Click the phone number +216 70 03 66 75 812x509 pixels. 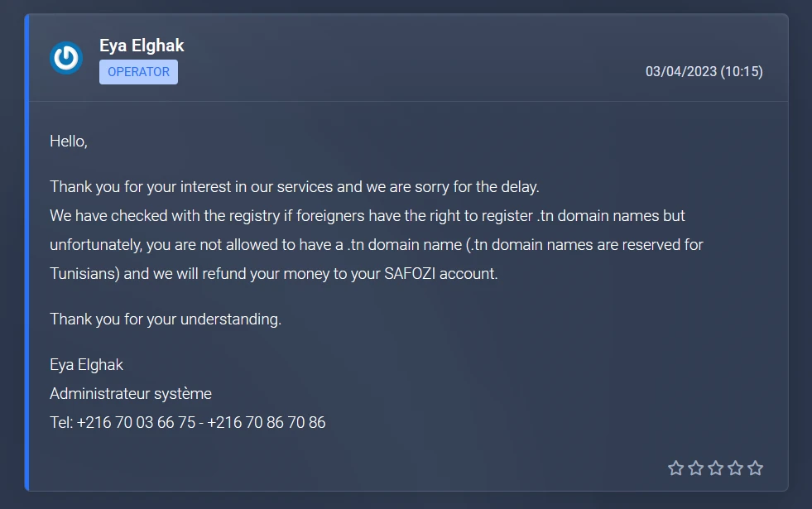[x=137, y=422]
